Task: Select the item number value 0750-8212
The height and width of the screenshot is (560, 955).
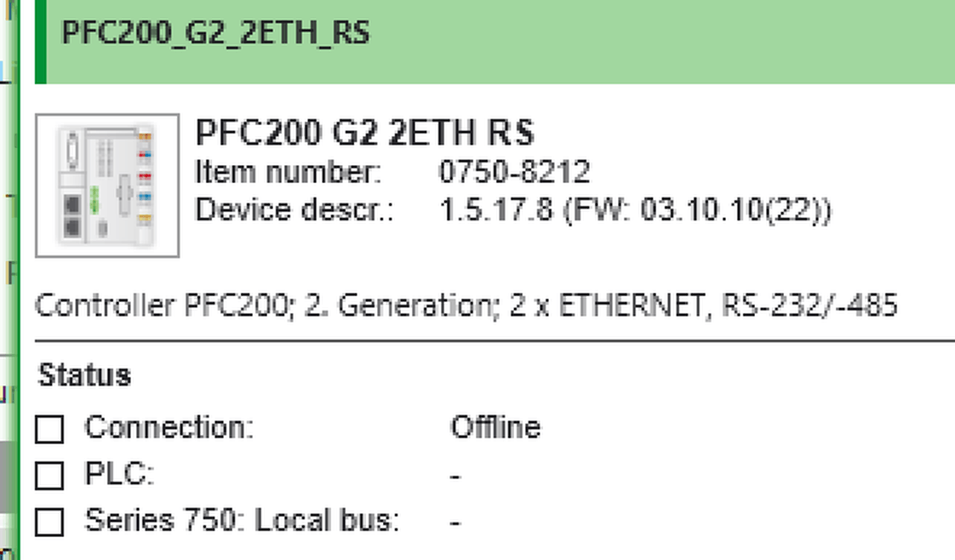Action: (515, 172)
